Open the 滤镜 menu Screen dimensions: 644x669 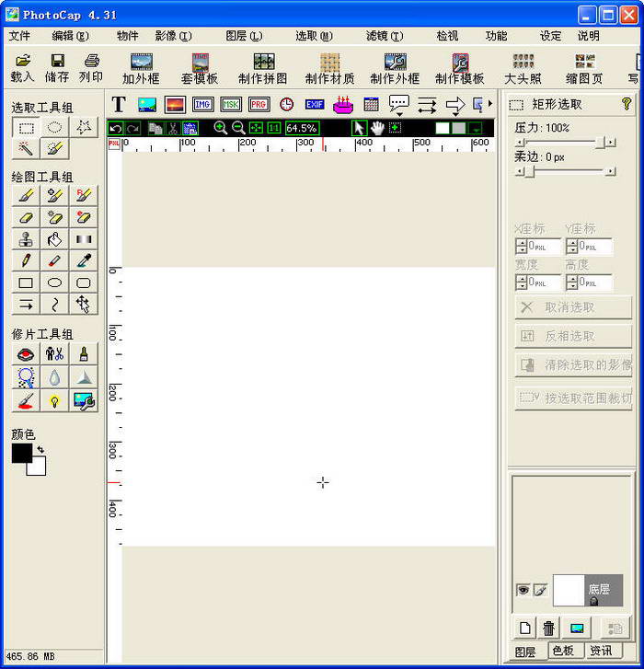click(x=385, y=36)
